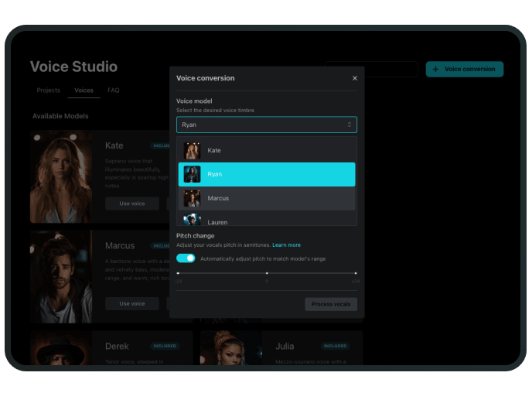The height and width of the screenshot is (393, 532).
Task: Open Marcus's portrait thumbnail
Action: (61, 276)
